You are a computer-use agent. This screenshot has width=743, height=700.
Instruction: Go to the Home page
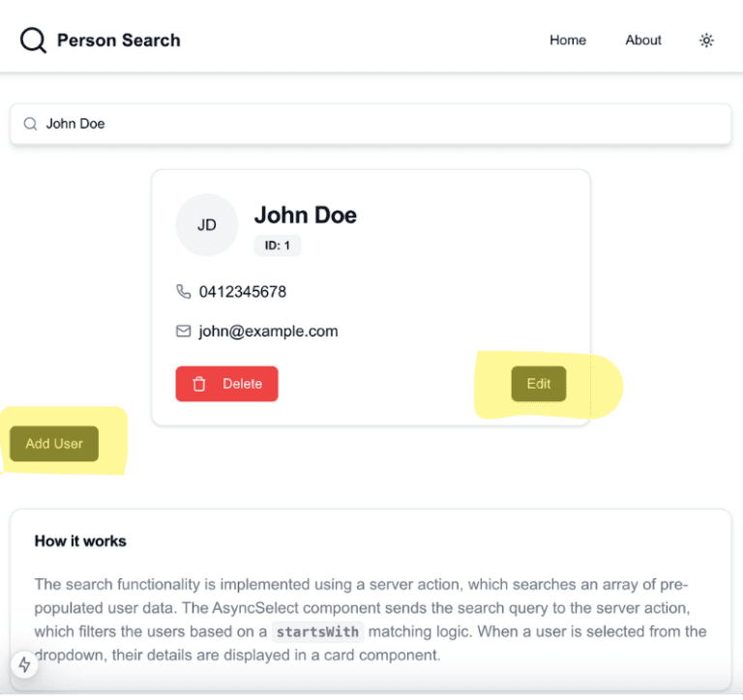pos(568,41)
